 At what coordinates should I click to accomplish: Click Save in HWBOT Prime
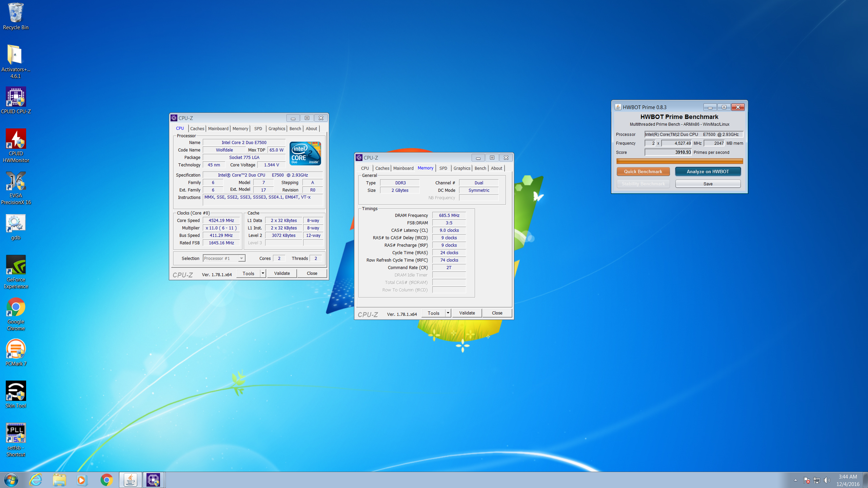tap(708, 184)
